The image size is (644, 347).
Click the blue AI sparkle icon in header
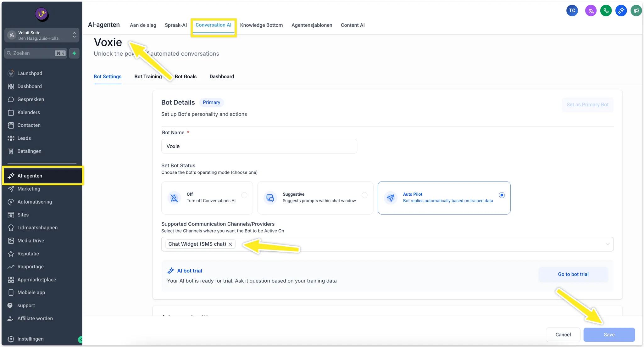click(x=621, y=11)
